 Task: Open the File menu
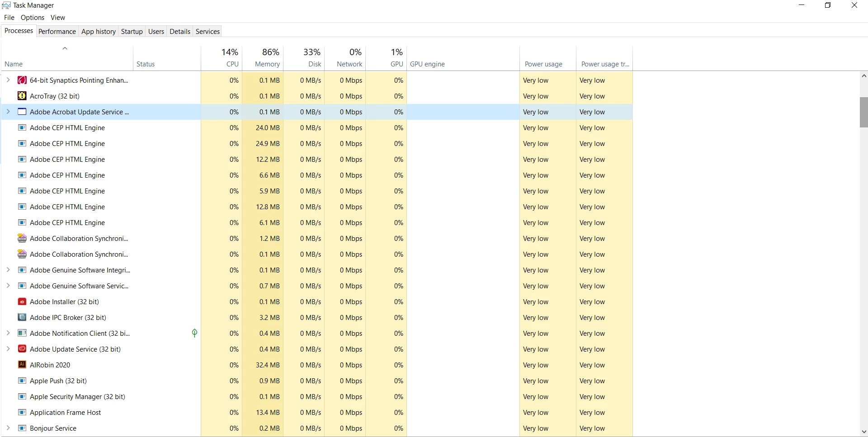[9, 18]
